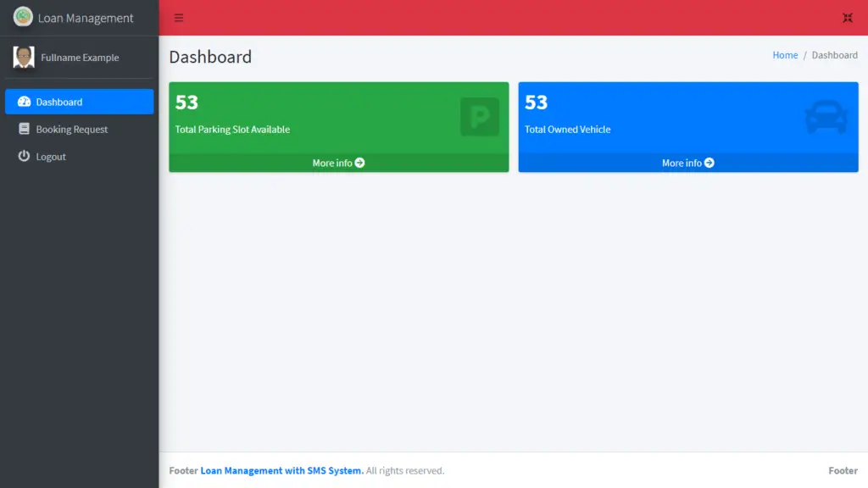
Task: Click the Booking Request book icon
Action: (24, 130)
